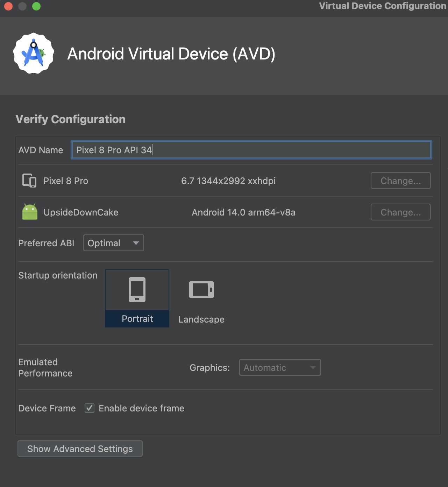This screenshot has height=487, width=448.
Task: Show Advanced Settings
Action: 80,449
